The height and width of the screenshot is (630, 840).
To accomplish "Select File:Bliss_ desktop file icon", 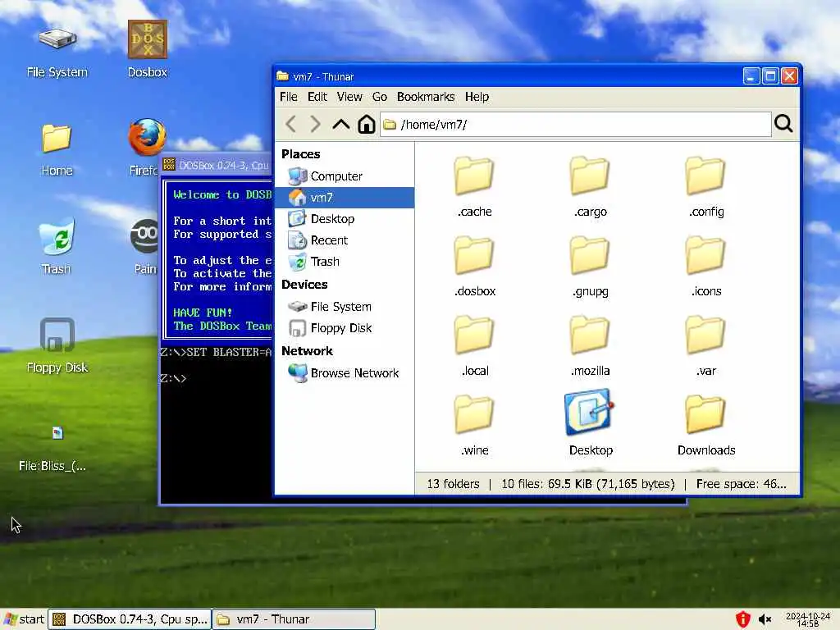I will coord(52,449).
